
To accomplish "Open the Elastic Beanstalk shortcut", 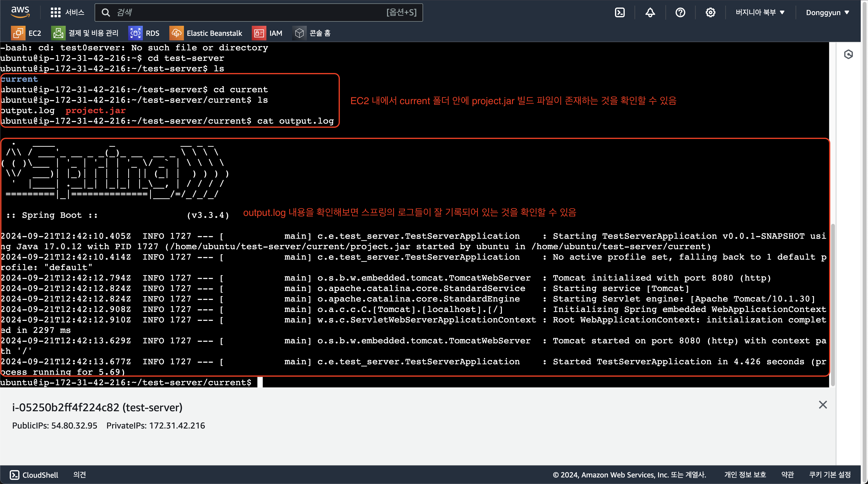I will click(206, 33).
